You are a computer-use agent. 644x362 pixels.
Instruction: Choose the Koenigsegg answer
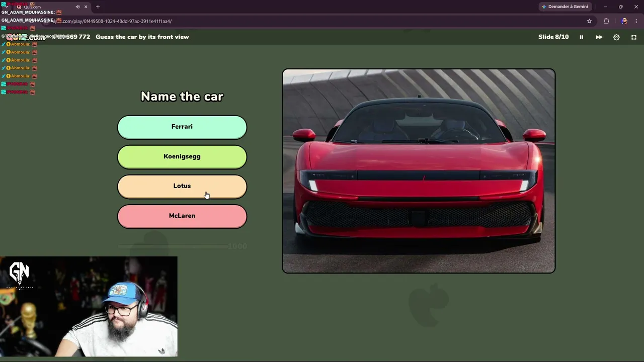click(x=182, y=156)
